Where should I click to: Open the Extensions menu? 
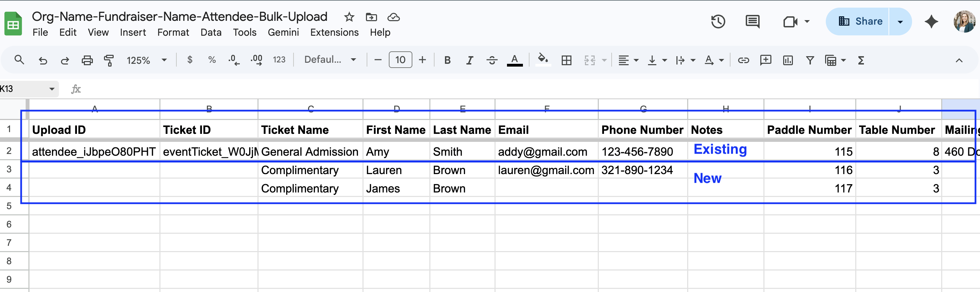click(334, 32)
